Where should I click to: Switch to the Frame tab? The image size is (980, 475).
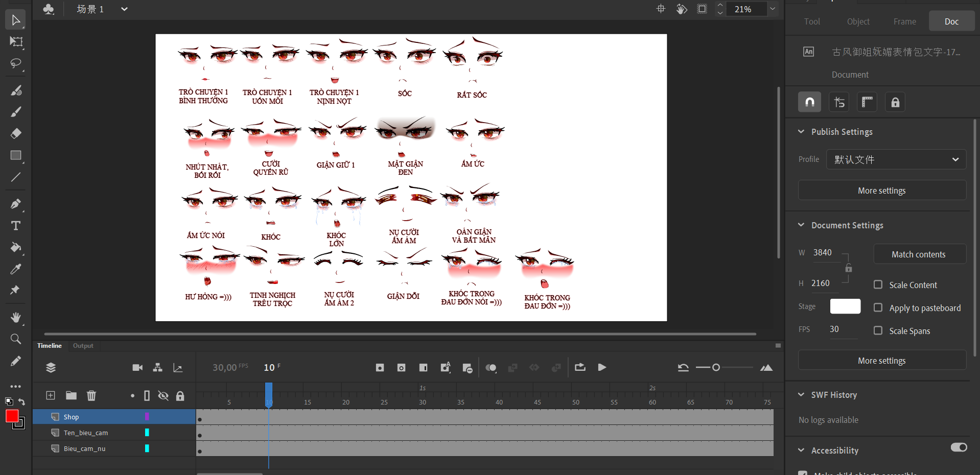coord(904,21)
